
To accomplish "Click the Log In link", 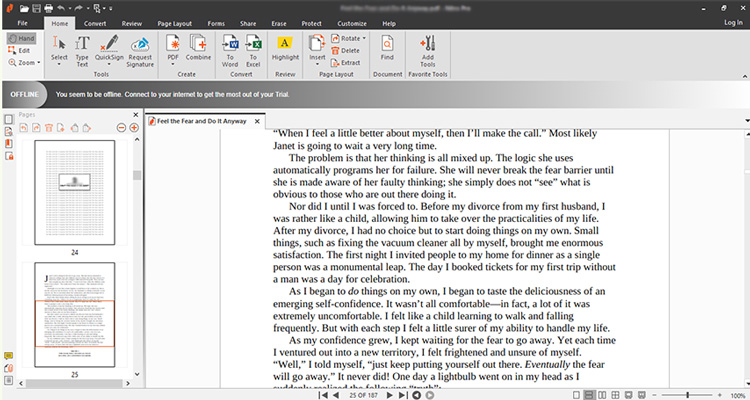I will point(732,21).
